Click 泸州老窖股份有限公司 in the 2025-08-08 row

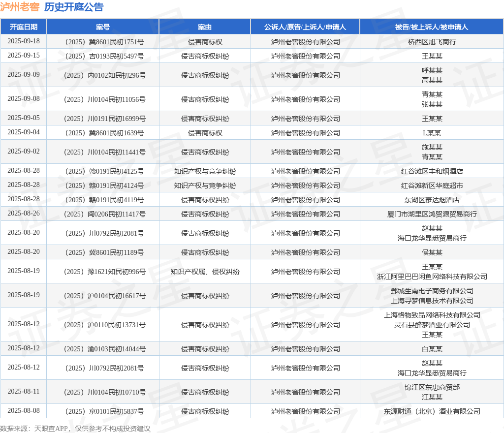tap(305, 411)
